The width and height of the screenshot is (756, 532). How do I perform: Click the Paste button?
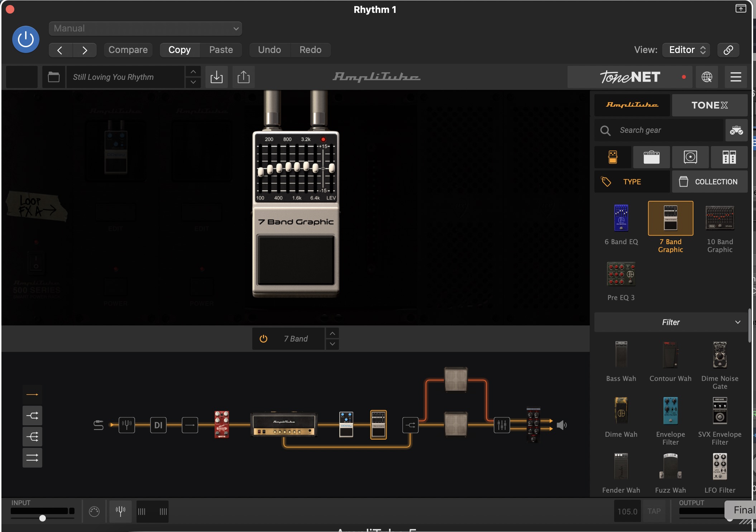click(221, 50)
